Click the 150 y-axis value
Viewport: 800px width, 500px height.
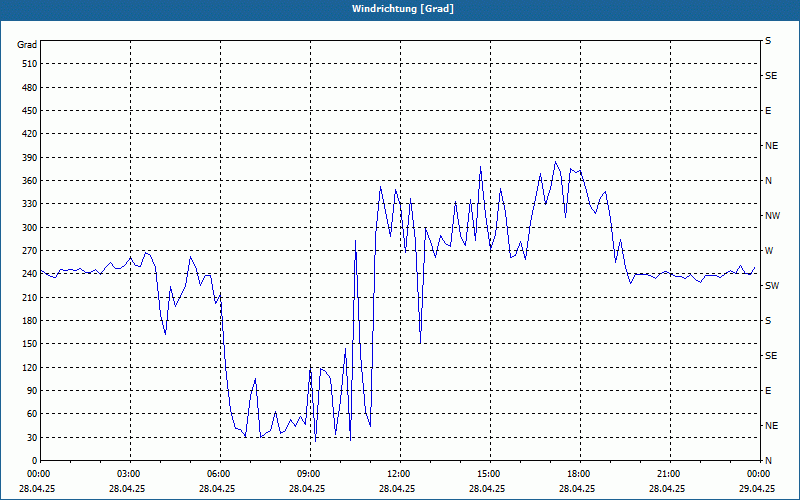coord(30,344)
